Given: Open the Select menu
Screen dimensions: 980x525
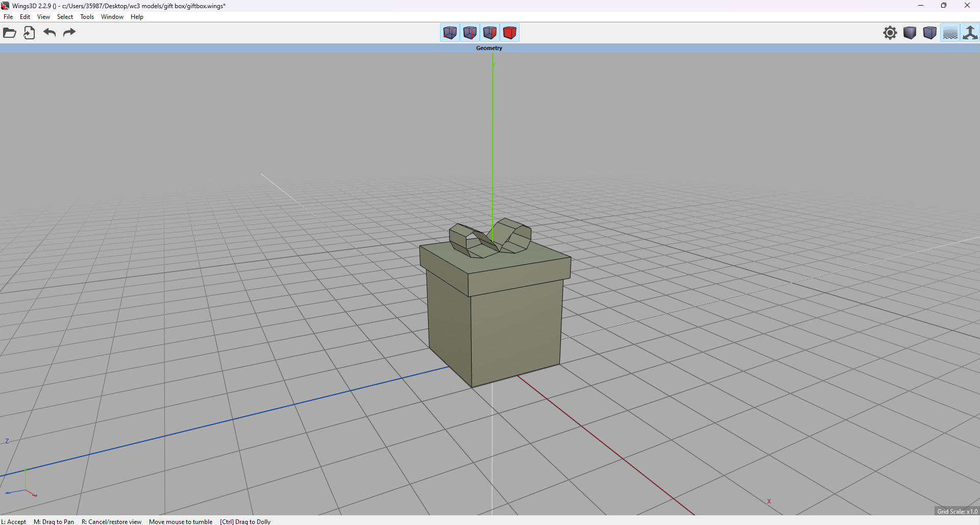Looking at the screenshot, I should [65, 17].
